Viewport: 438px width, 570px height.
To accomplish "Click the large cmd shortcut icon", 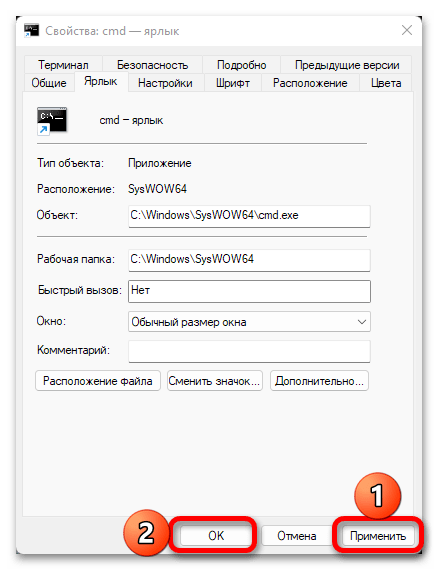I will pos(52,121).
